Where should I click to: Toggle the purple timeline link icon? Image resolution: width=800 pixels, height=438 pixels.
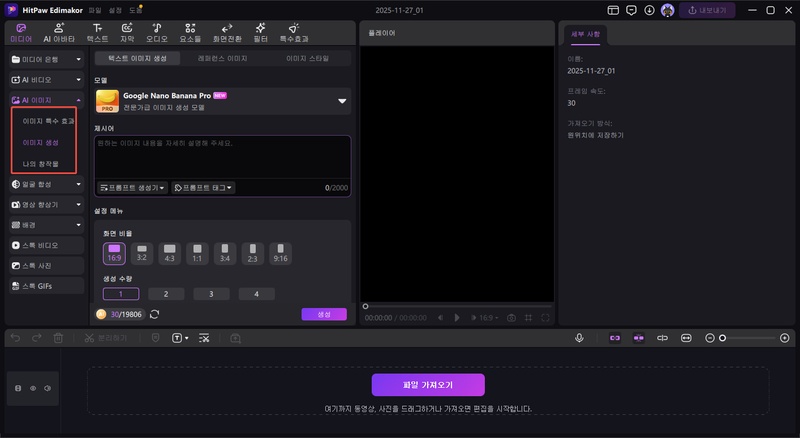[x=615, y=338]
